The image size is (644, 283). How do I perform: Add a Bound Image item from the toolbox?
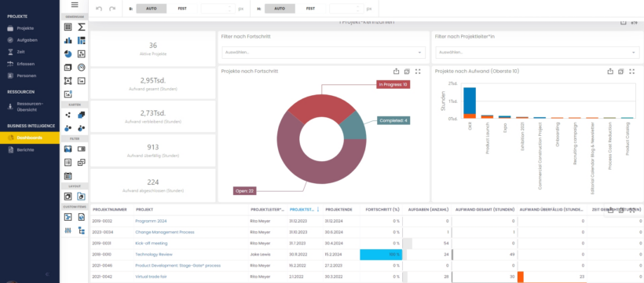(68, 94)
